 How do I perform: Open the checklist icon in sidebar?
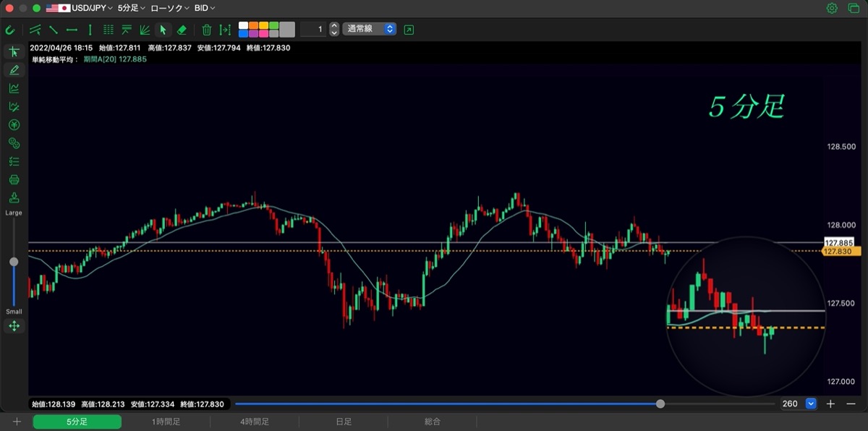14,161
